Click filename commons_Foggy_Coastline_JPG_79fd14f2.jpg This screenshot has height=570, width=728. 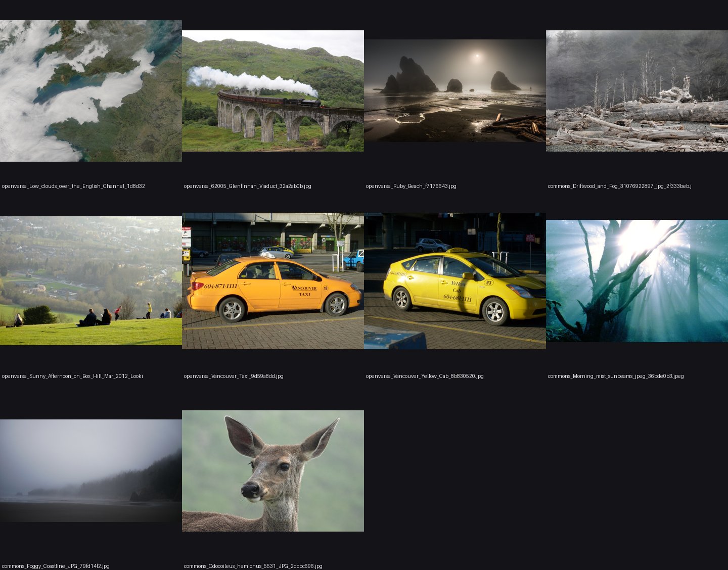click(56, 566)
